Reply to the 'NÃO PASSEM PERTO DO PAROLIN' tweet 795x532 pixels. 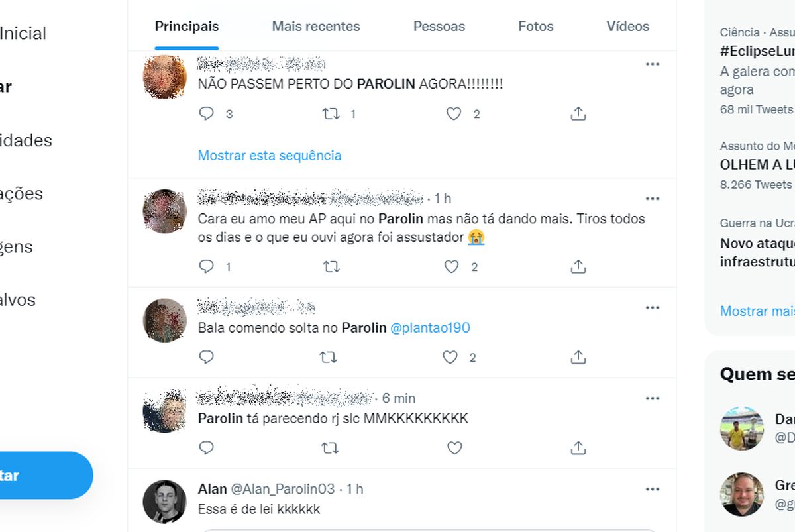(207, 114)
